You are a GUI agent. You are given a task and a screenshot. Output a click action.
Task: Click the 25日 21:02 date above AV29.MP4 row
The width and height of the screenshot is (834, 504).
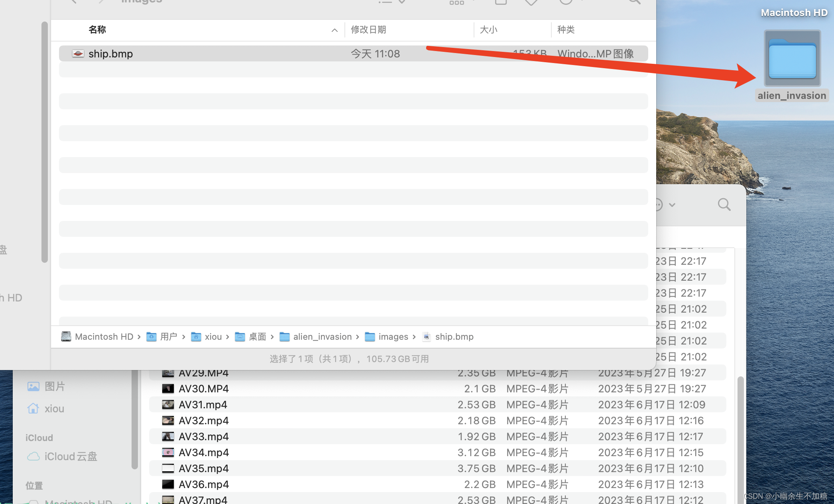(681, 356)
